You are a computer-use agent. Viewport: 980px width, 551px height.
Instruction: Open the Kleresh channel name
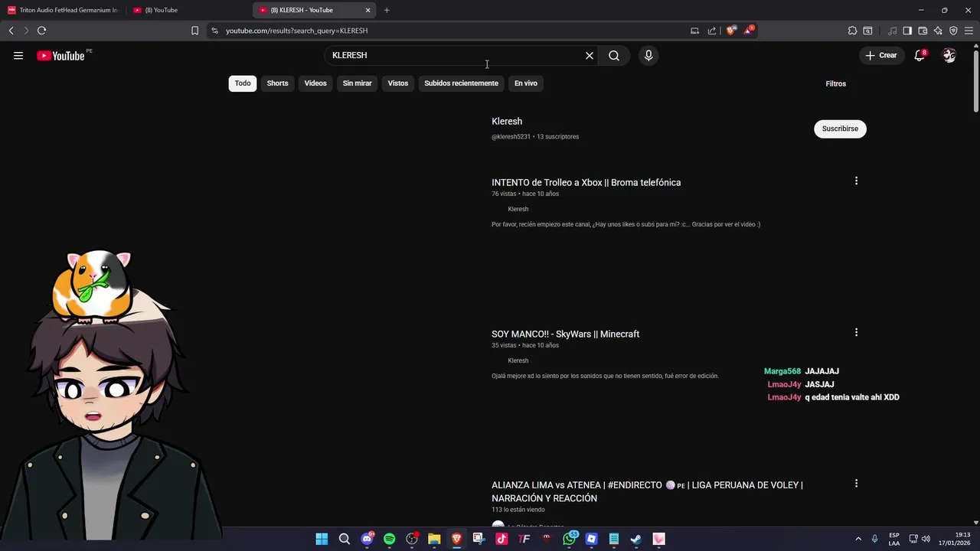(507, 121)
